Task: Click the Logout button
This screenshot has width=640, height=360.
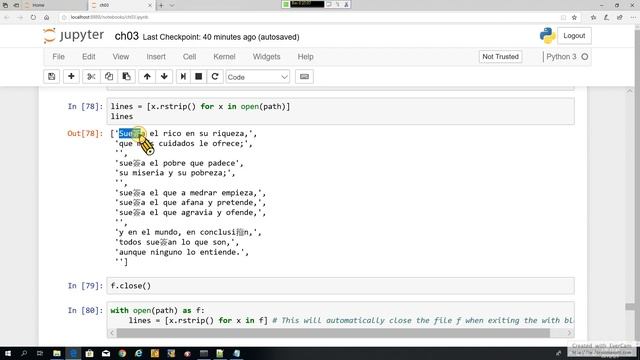Action: coord(574,36)
